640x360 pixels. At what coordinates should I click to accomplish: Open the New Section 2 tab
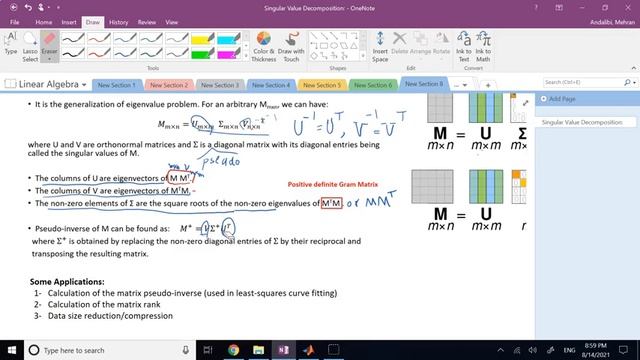pos(169,85)
